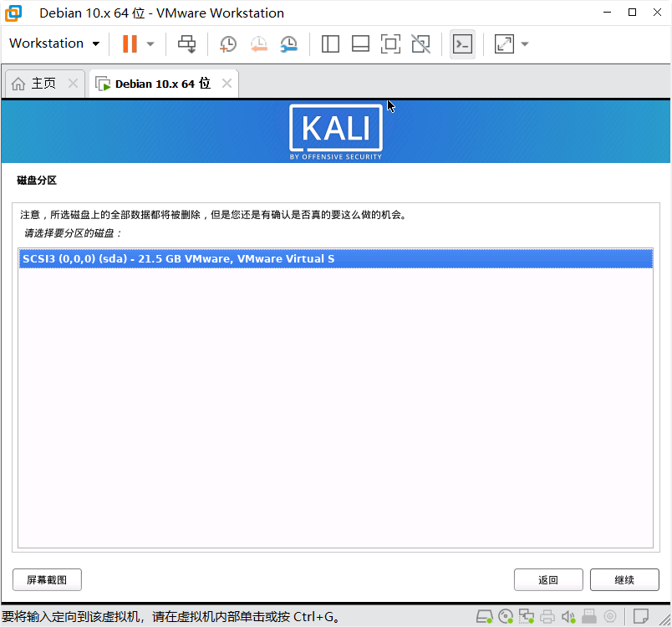This screenshot has height=627, width=672.
Task: Revert to the previous snapshot
Action: [x=258, y=43]
